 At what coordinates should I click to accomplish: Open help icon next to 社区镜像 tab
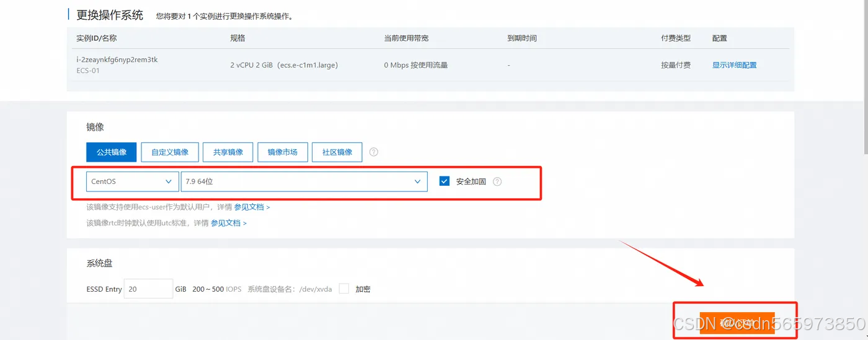coord(373,152)
